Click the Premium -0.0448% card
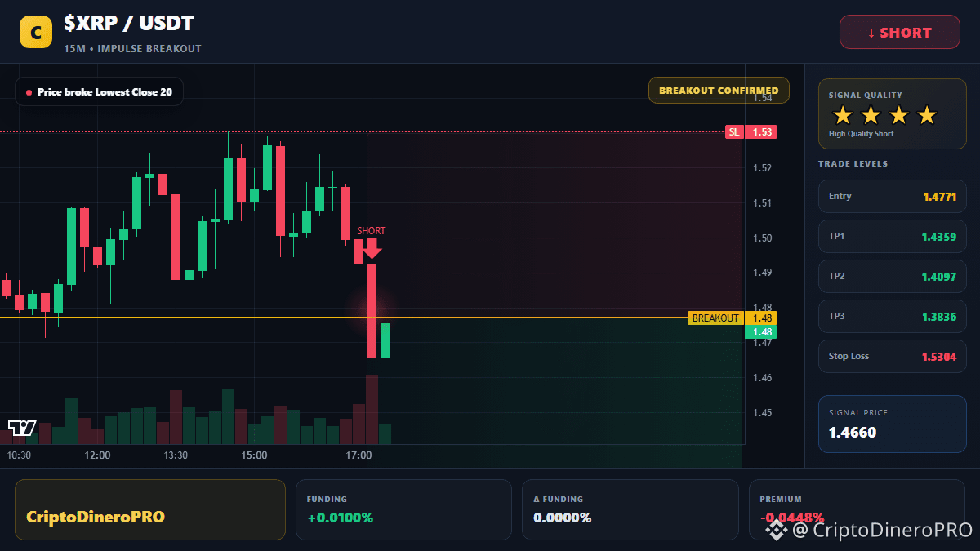Viewport: 980px width, 551px height. pos(857,509)
